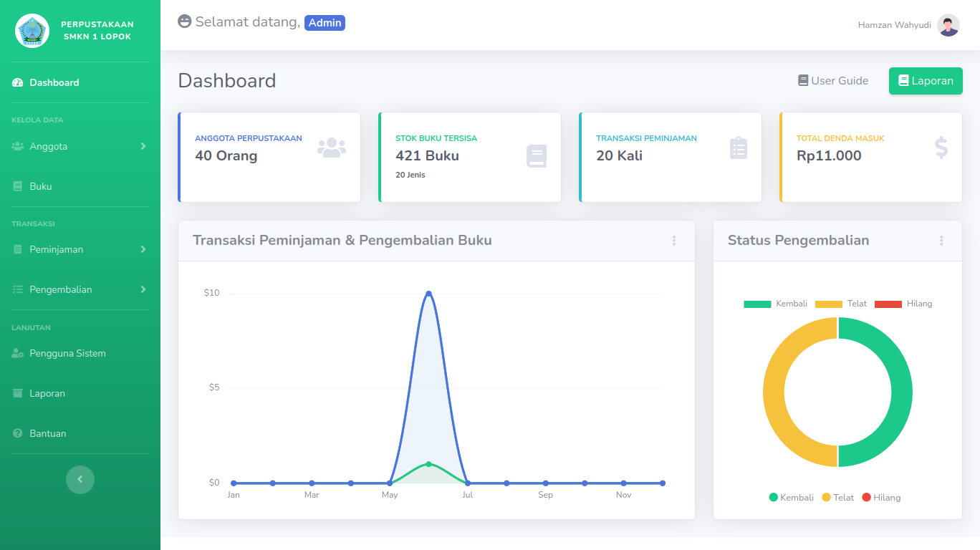
Task: Open Bantuan help in the sidebar
Action: tap(47, 433)
